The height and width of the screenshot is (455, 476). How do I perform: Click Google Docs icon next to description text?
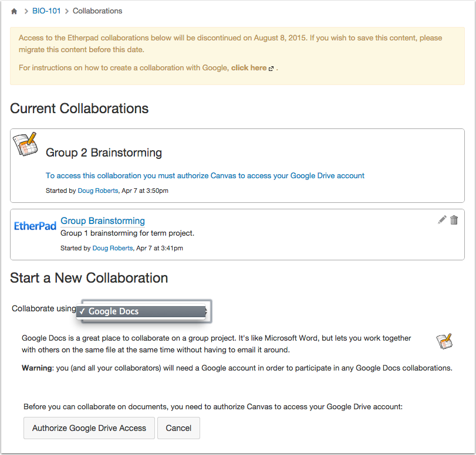pyautogui.click(x=444, y=341)
